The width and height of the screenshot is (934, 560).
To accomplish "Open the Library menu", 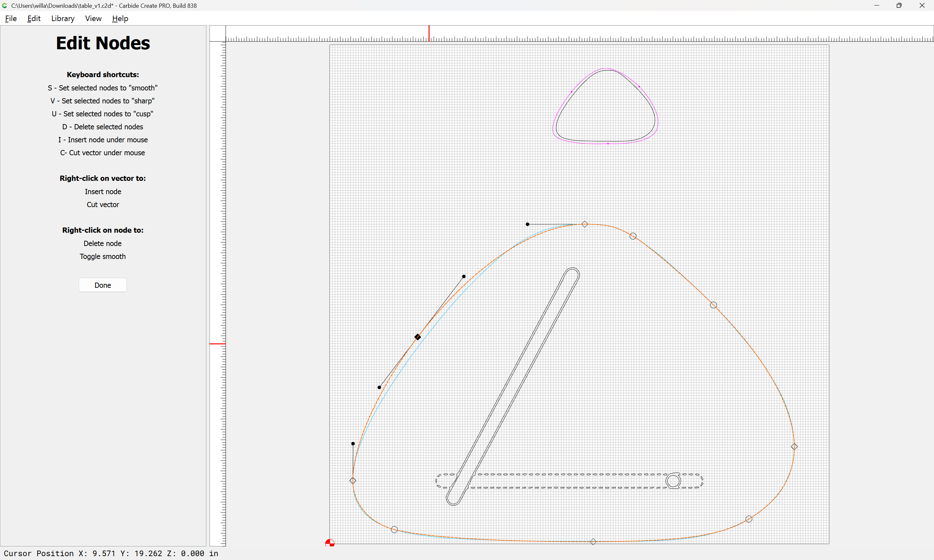I will click(x=63, y=18).
